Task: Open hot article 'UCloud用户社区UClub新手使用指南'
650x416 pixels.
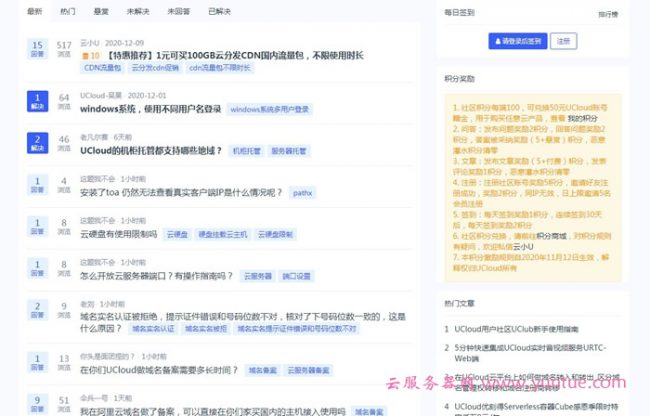Action: [516, 327]
